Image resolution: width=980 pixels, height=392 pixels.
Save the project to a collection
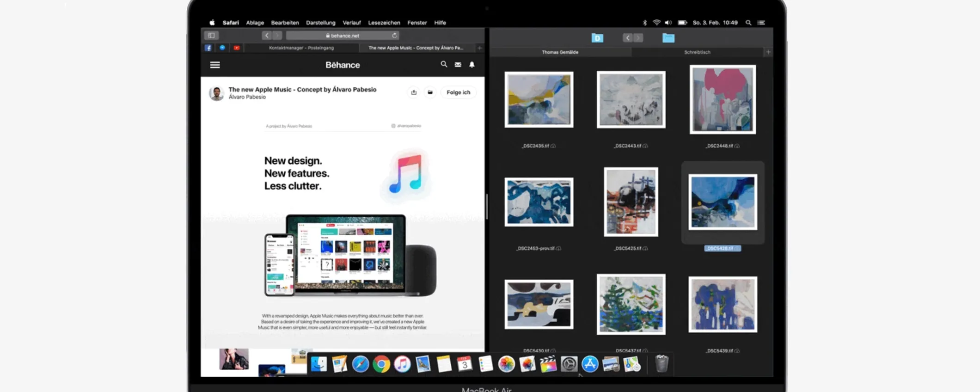point(430,92)
